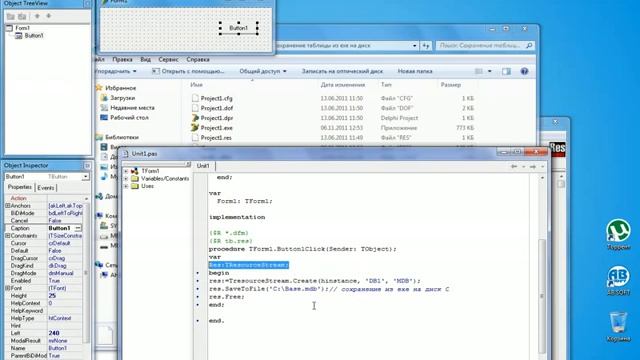Click the res.SaveToFile code line

tap(329, 289)
